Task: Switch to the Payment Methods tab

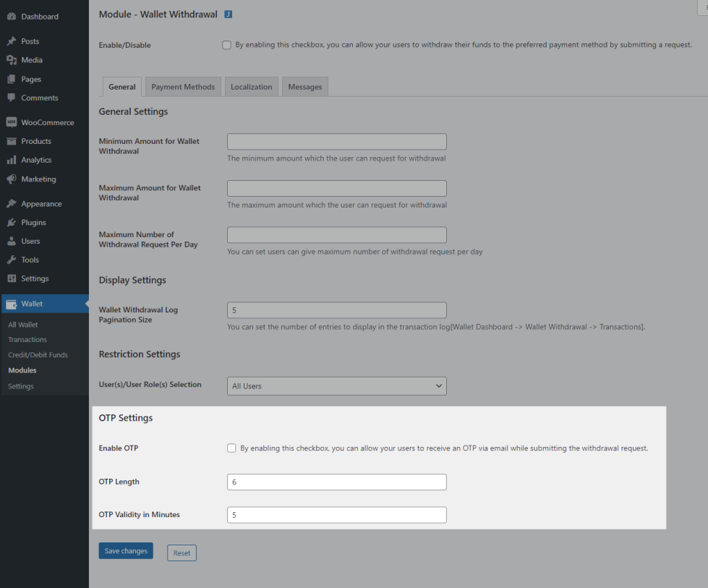Action: [183, 87]
